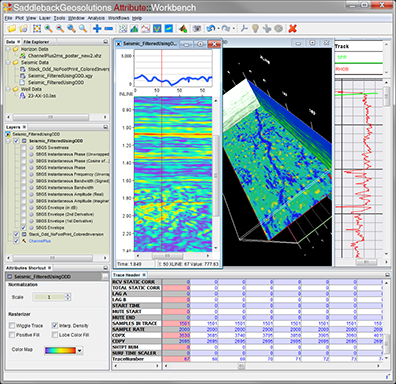Click the green bar chart histogram icon
This screenshot has height=384, width=396.
pyautogui.click(x=134, y=29)
